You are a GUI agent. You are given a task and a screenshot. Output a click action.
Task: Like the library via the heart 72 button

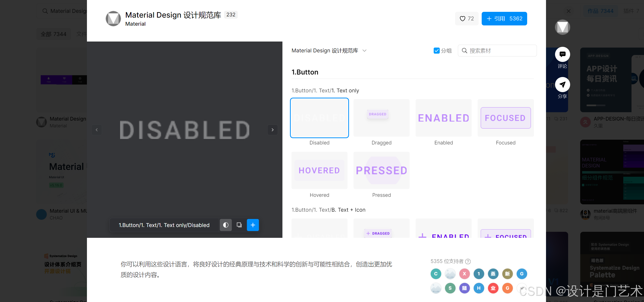pyautogui.click(x=467, y=19)
